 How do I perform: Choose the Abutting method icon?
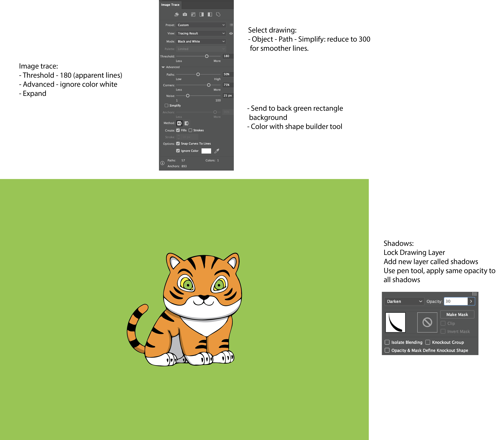click(x=180, y=123)
